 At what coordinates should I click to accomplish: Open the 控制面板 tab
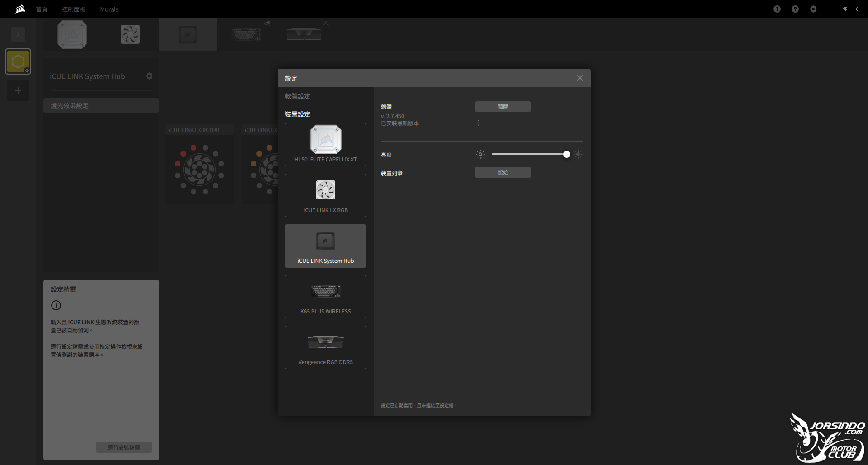click(x=74, y=9)
